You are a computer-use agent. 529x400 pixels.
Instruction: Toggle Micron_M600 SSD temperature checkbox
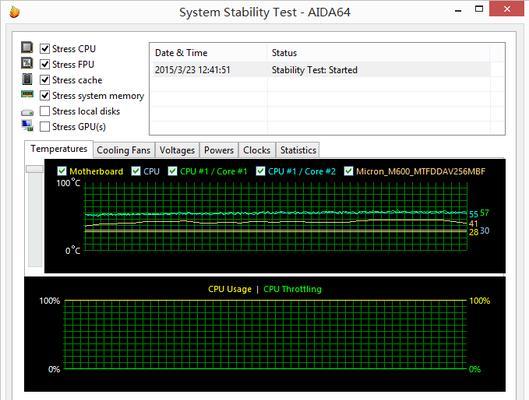349,171
